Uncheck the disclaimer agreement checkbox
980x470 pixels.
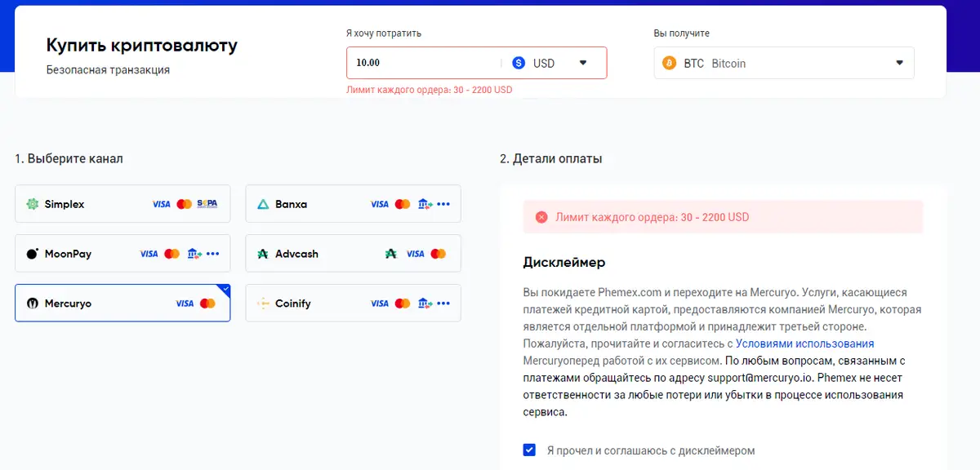pos(529,450)
